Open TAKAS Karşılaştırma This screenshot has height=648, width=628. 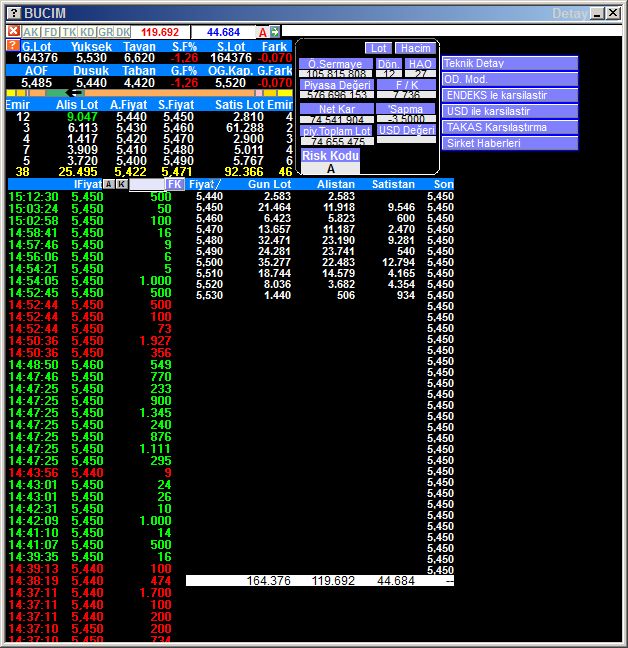[x=509, y=127]
